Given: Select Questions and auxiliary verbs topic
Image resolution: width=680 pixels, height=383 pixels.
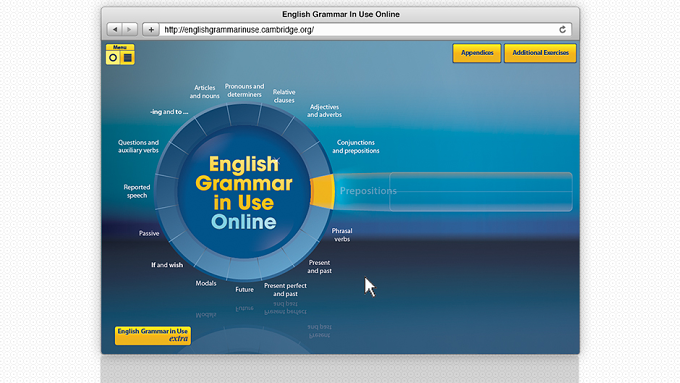Looking at the screenshot, I should tap(138, 146).
